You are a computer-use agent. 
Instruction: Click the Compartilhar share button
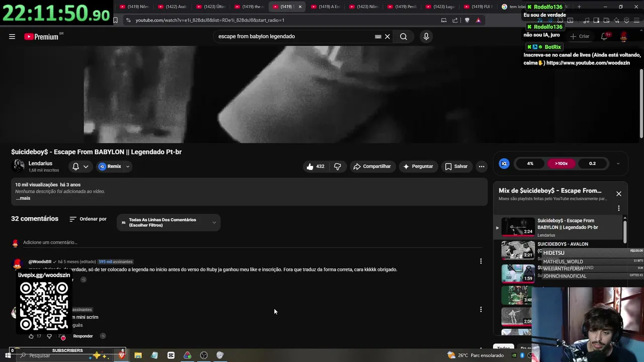tap(372, 166)
